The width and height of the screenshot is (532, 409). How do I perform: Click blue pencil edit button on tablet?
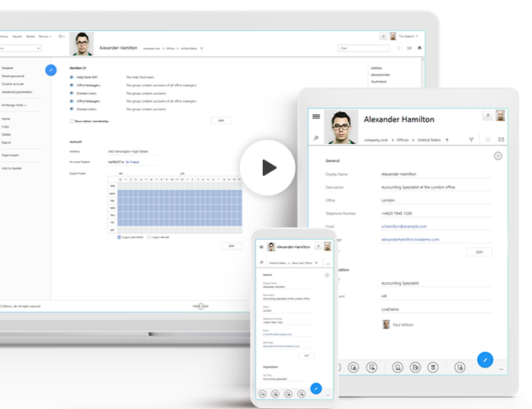point(485,360)
